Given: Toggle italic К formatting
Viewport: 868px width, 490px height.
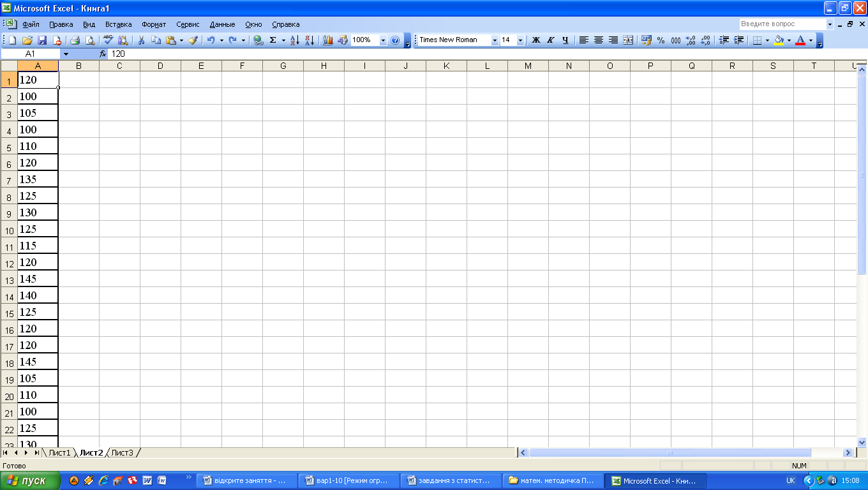Looking at the screenshot, I should tap(551, 40).
